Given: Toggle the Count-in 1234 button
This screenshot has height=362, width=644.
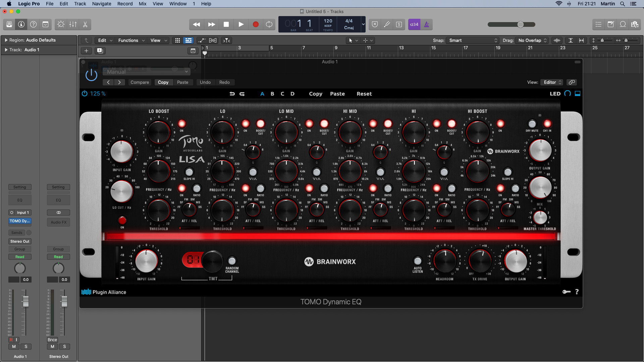Looking at the screenshot, I should (x=414, y=24).
